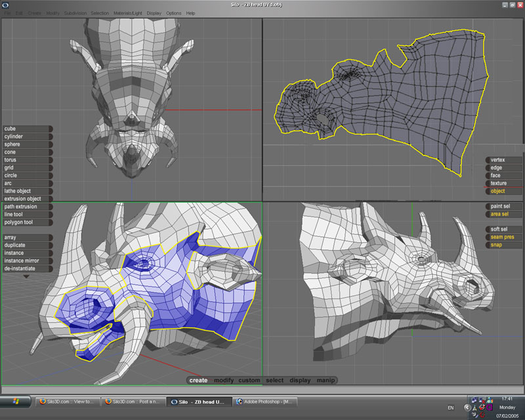Expand the left tool list arrow
The image size is (525, 420).
point(26,276)
